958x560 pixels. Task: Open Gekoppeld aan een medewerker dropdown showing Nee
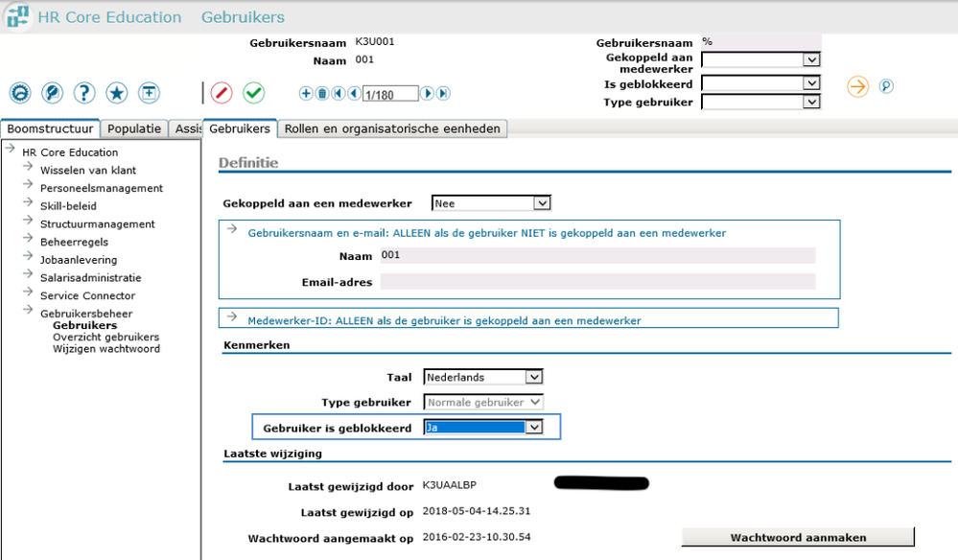pyautogui.click(x=491, y=202)
